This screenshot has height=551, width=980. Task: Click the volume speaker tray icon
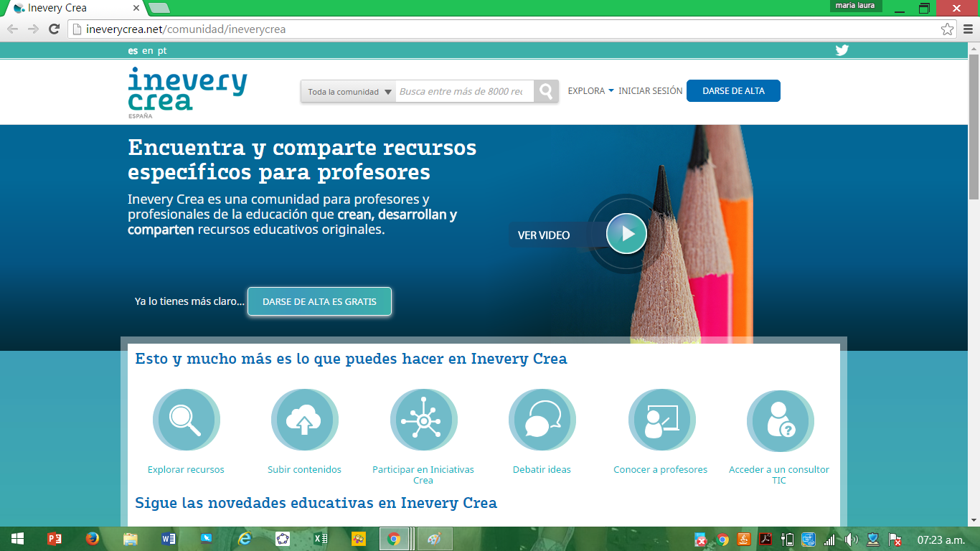click(x=851, y=540)
